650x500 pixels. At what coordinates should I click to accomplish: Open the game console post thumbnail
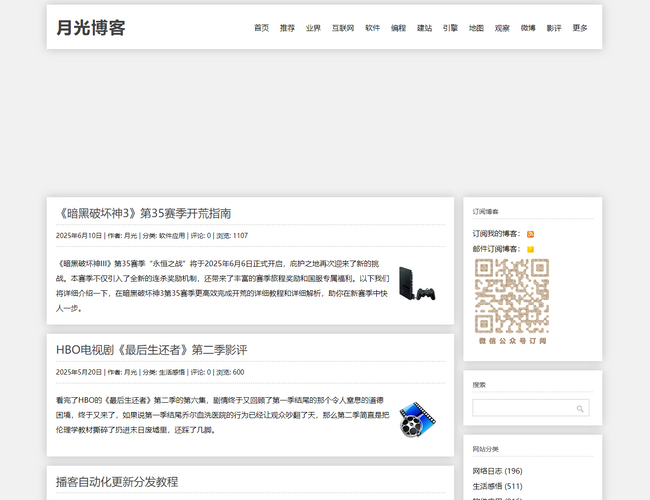[416, 284]
